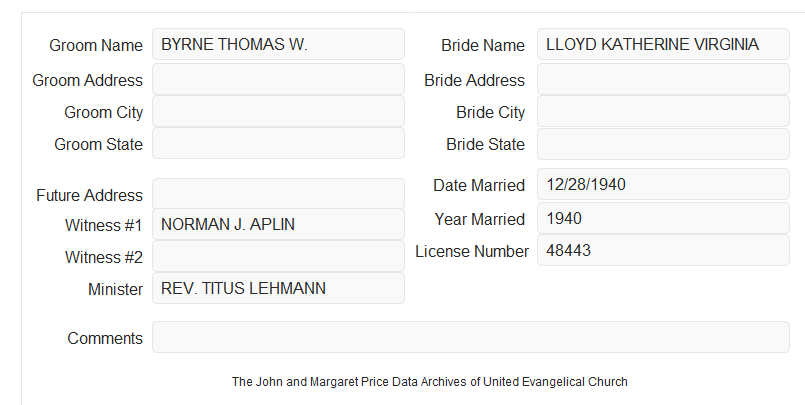Select the Future Address field
805x405 pixels.
point(278,194)
